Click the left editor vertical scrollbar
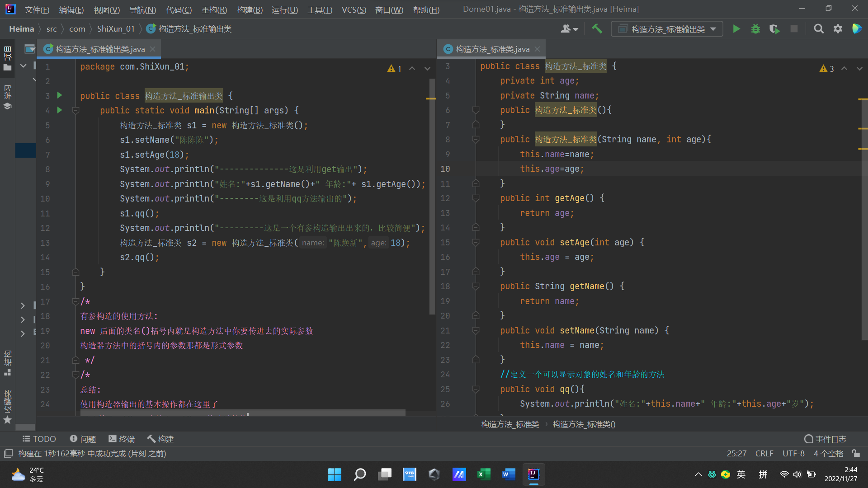 [432, 197]
